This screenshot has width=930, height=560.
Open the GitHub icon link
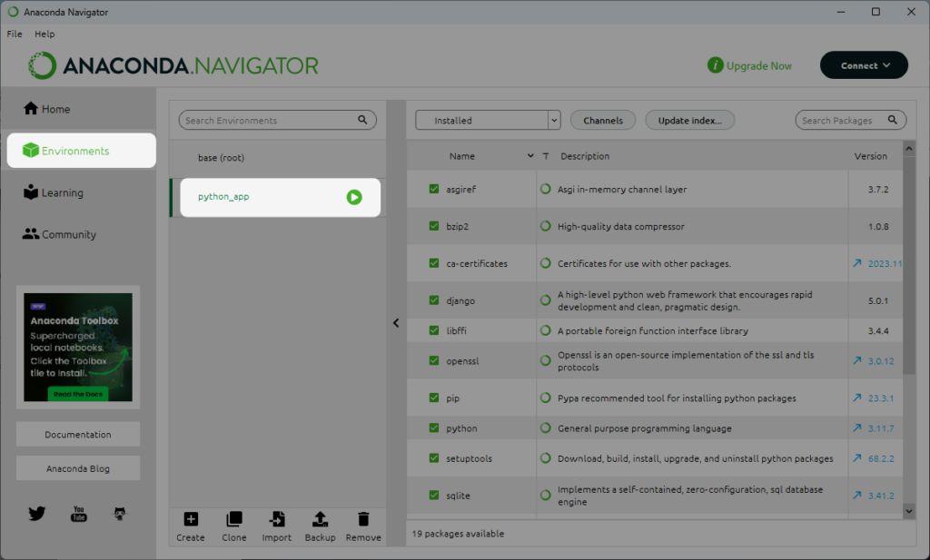[120, 513]
